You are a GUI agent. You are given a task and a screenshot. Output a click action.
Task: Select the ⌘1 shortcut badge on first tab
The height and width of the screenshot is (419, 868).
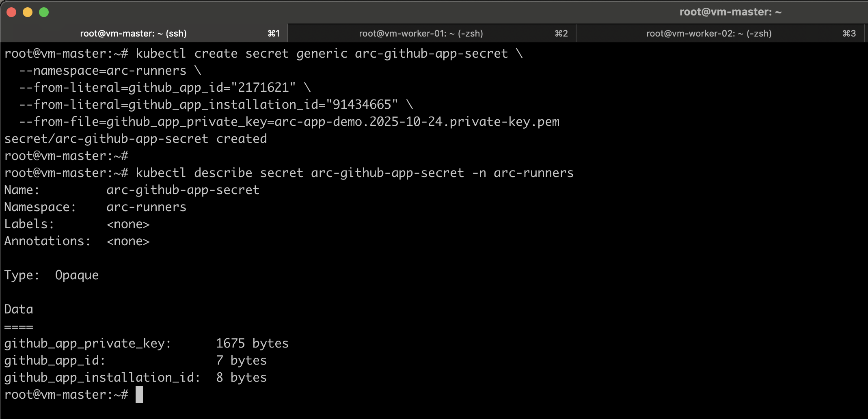[x=274, y=33]
